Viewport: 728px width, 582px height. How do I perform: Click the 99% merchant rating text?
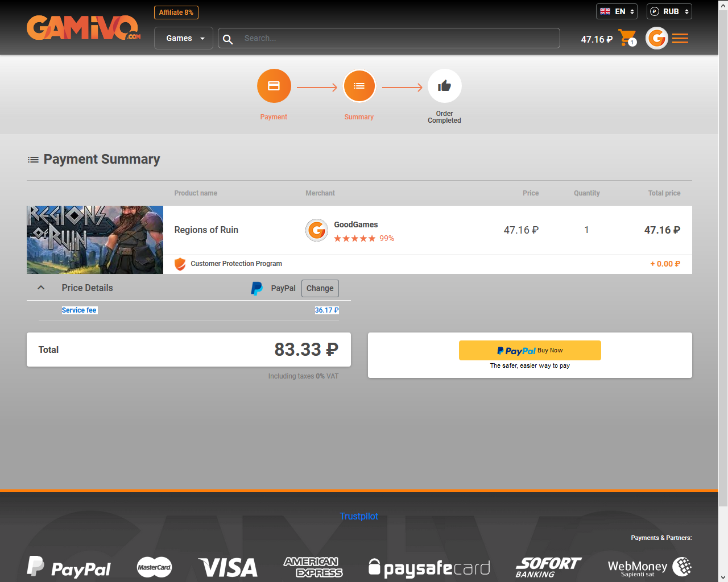pyautogui.click(x=387, y=239)
